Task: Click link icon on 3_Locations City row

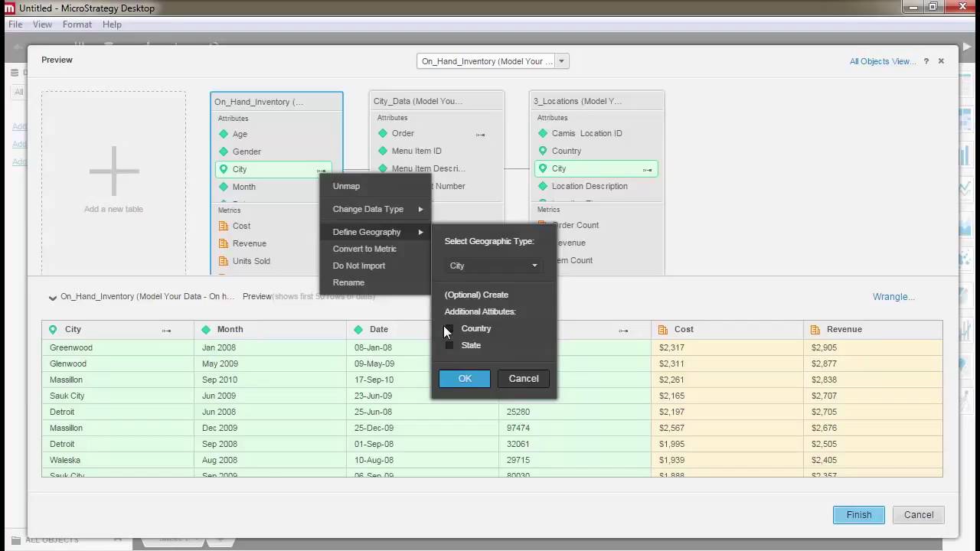Action: tap(647, 170)
